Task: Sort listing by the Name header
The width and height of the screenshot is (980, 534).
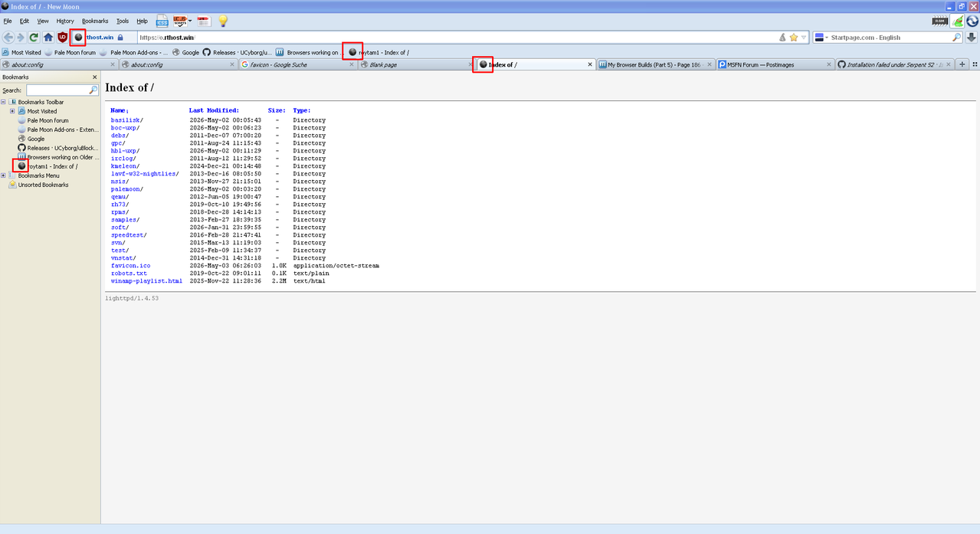Action: tap(119, 110)
